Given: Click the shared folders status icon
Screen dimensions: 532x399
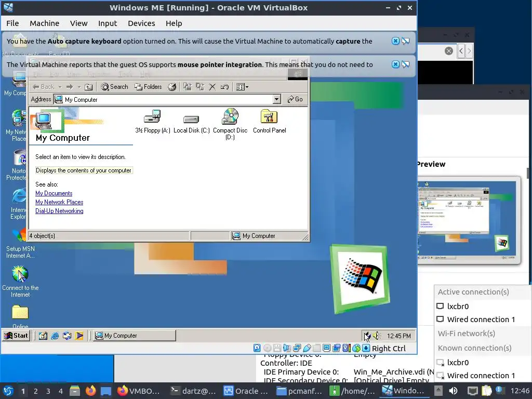Looking at the screenshot, I should point(316,348).
